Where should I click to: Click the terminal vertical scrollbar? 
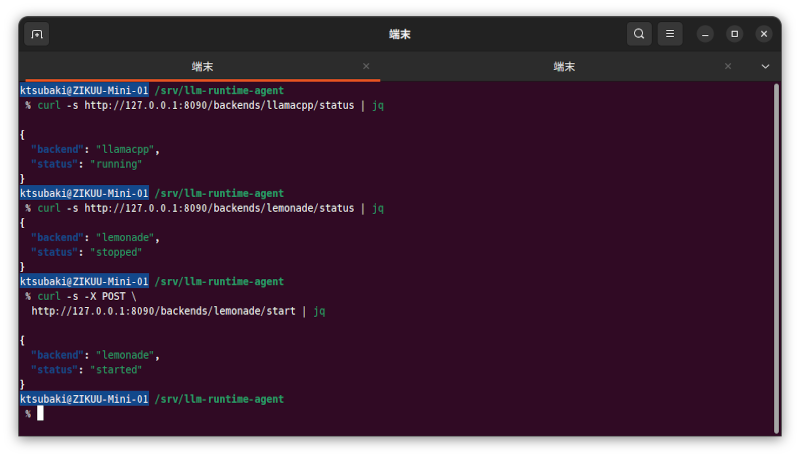coord(777,258)
